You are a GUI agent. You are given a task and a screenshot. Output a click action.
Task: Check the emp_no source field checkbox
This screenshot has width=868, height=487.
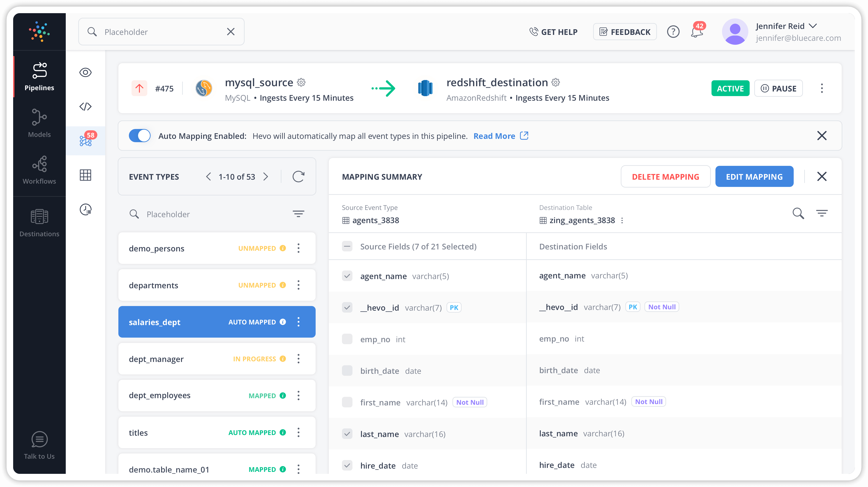tap(347, 339)
